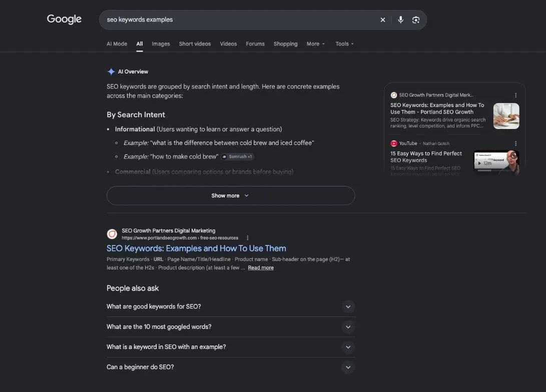Click the SEO Growth Partners result favicon
Viewport: 546px width, 392px height.
tap(112, 234)
